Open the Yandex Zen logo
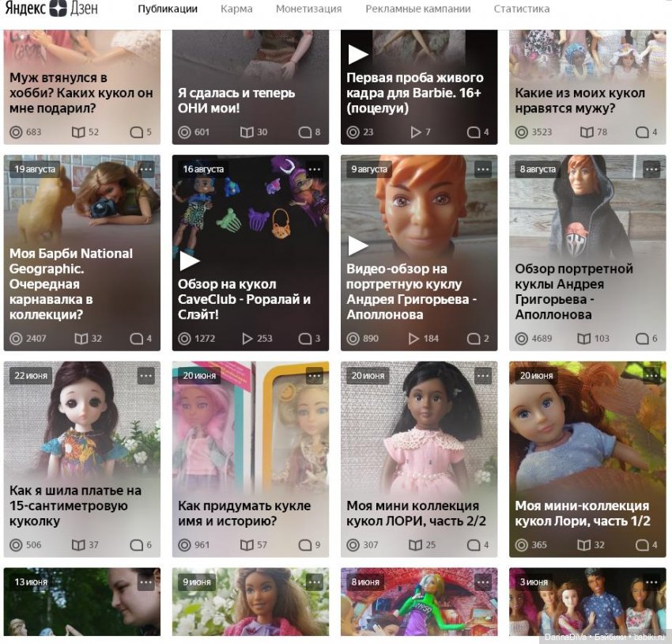The width and height of the screenshot is (672, 644). pyautogui.click(x=51, y=9)
